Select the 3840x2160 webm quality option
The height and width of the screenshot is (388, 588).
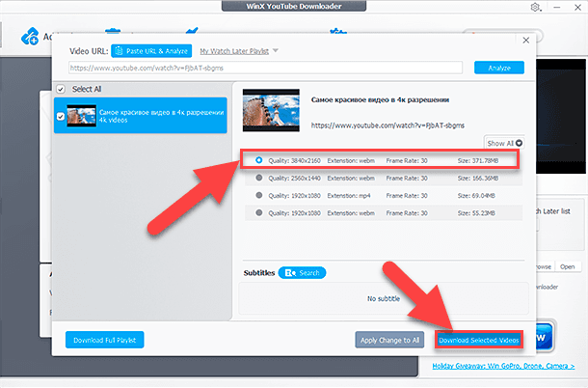tap(258, 160)
